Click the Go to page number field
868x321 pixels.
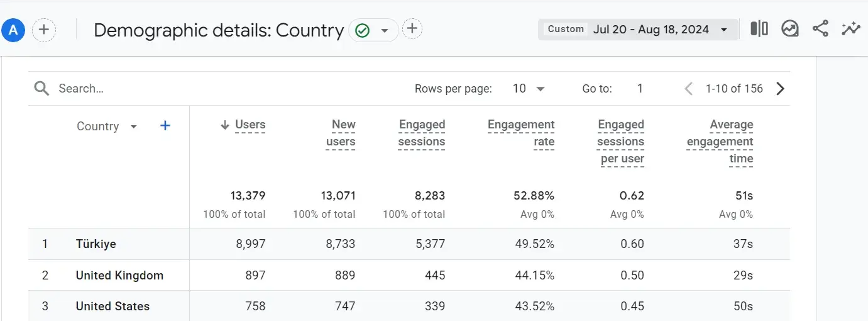pos(640,89)
